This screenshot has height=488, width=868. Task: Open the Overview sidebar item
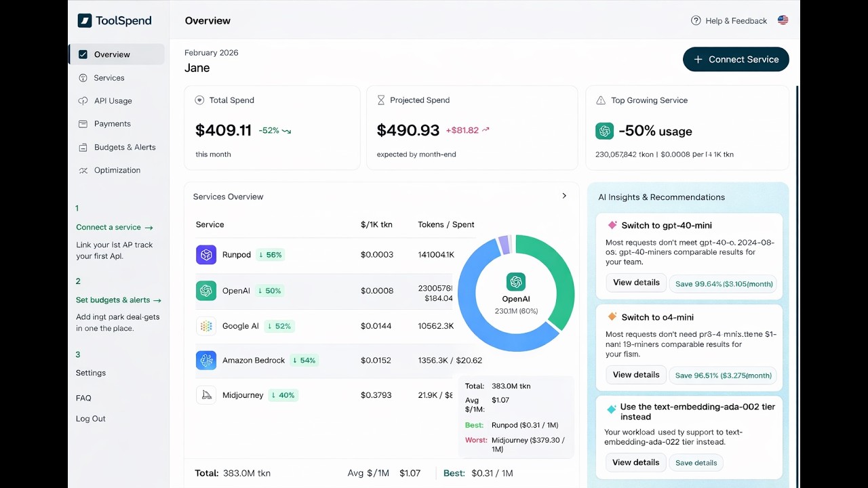pos(117,54)
